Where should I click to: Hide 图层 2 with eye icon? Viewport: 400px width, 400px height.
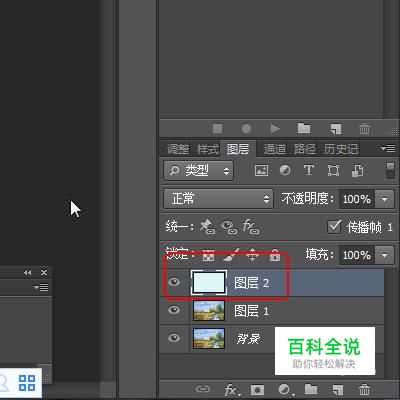tap(174, 282)
